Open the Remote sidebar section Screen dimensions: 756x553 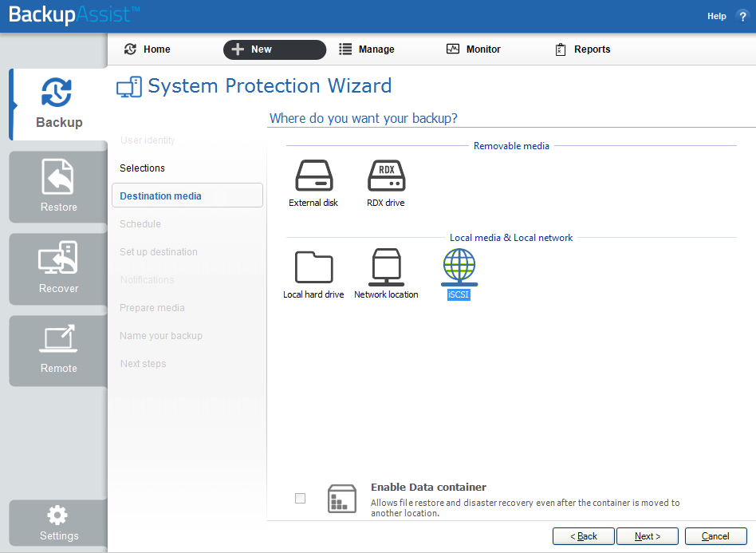pyautogui.click(x=59, y=351)
